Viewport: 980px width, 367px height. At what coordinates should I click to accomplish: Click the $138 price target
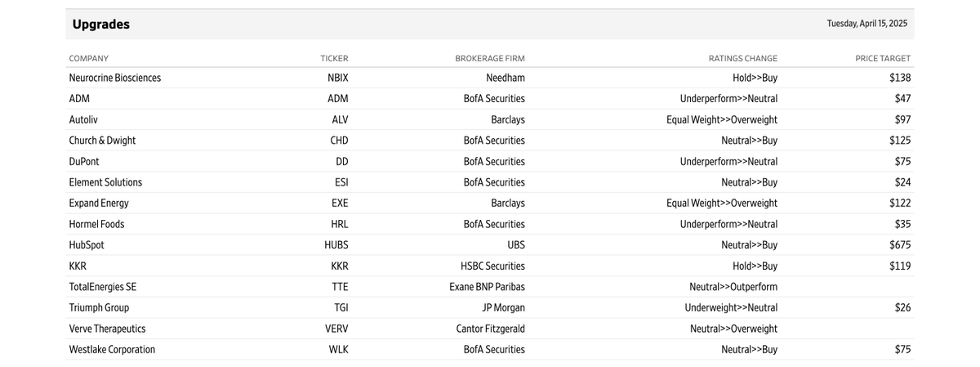pos(900,78)
